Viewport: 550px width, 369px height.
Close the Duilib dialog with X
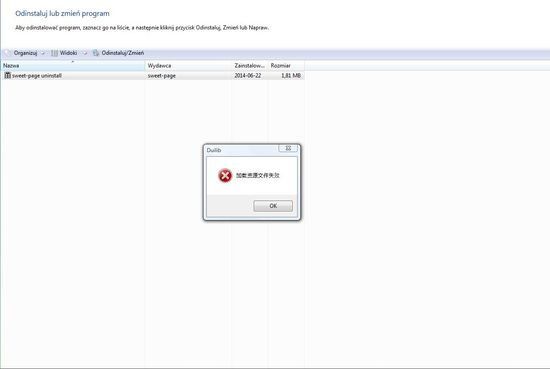point(288,148)
